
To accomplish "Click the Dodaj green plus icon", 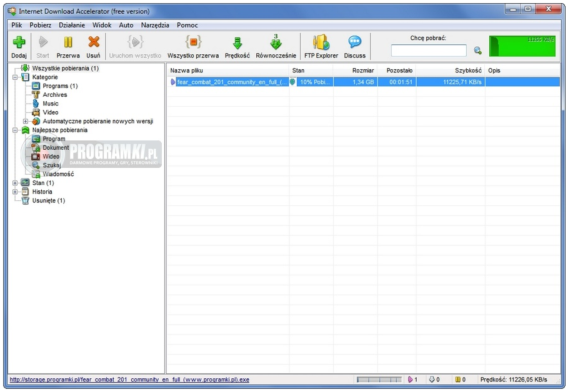I will click(19, 42).
